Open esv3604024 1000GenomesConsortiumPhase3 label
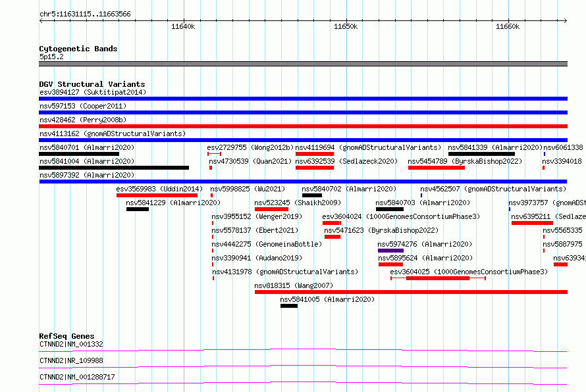The width and height of the screenshot is (586, 392). pos(401,216)
